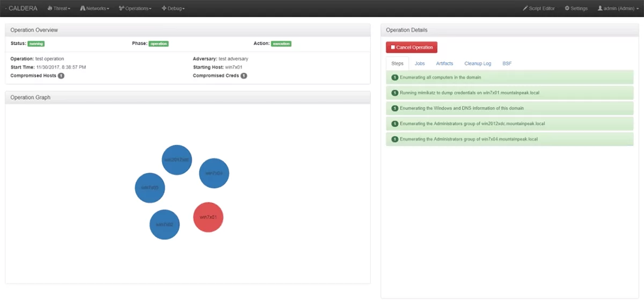Viewport: 644px width, 300px height.
Task: Click the 'test operation' name text
Action: click(x=49, y=58)
